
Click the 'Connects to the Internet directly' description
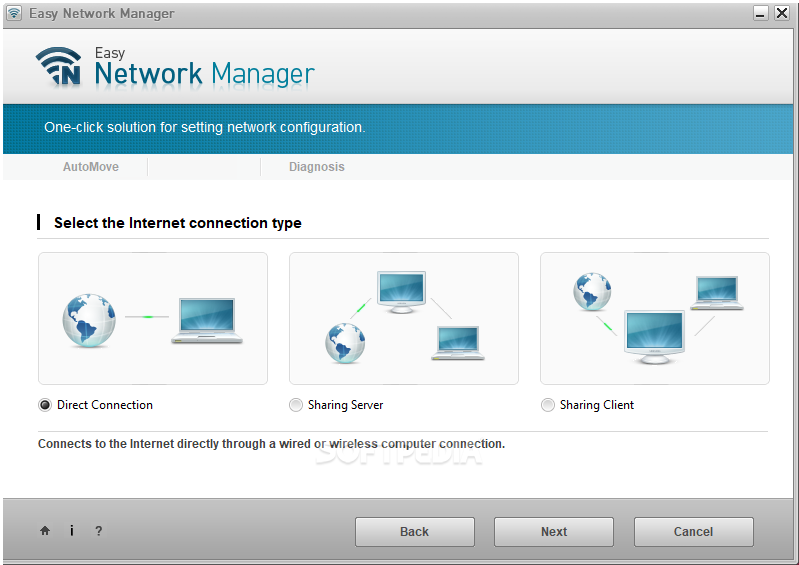tap(271, 444)
